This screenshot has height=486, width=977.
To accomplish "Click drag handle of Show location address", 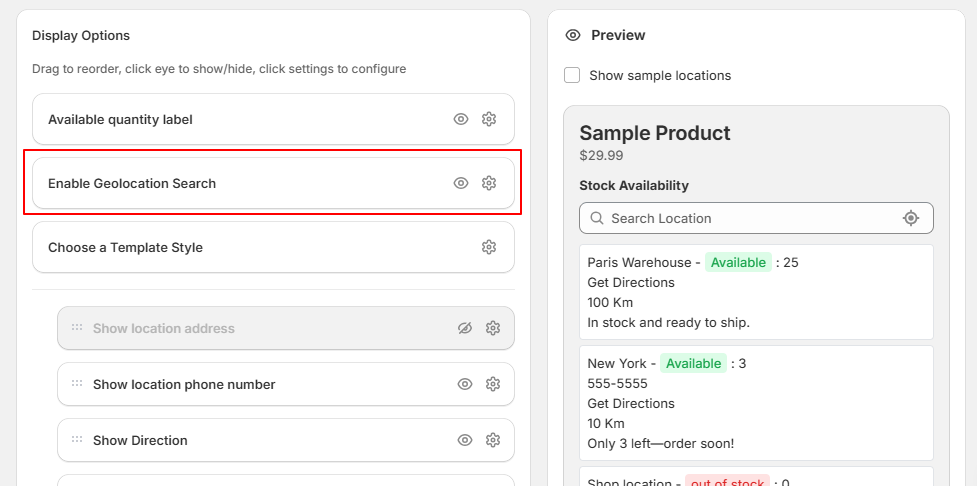I will point(77,327).
